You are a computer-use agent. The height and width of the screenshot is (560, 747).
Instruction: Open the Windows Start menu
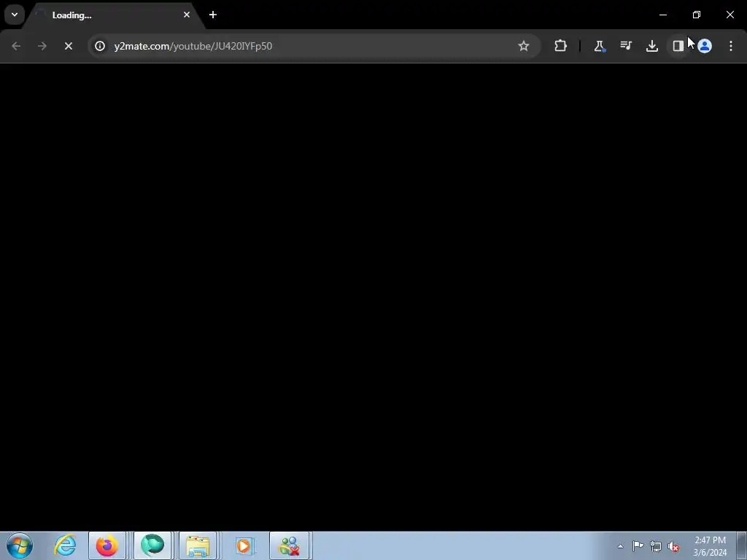tap(20, 545)
